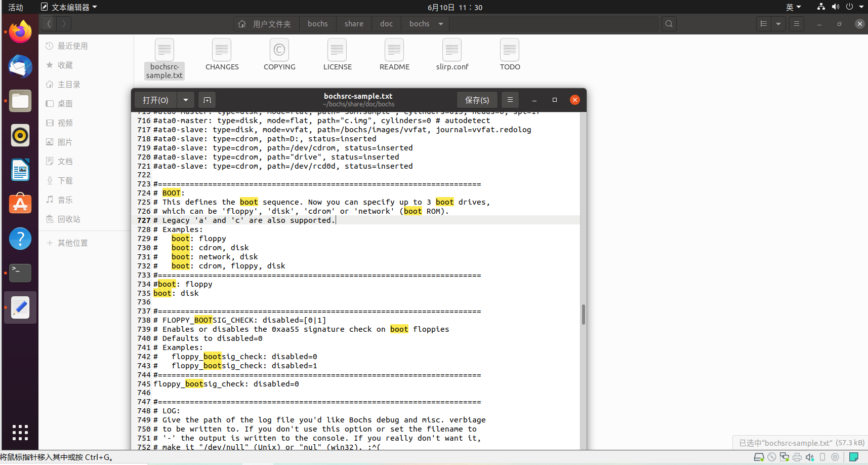This screenshot has height=465, width=868.
Task: Open the Files manager dock icon
Action: (x=20, y=101)
